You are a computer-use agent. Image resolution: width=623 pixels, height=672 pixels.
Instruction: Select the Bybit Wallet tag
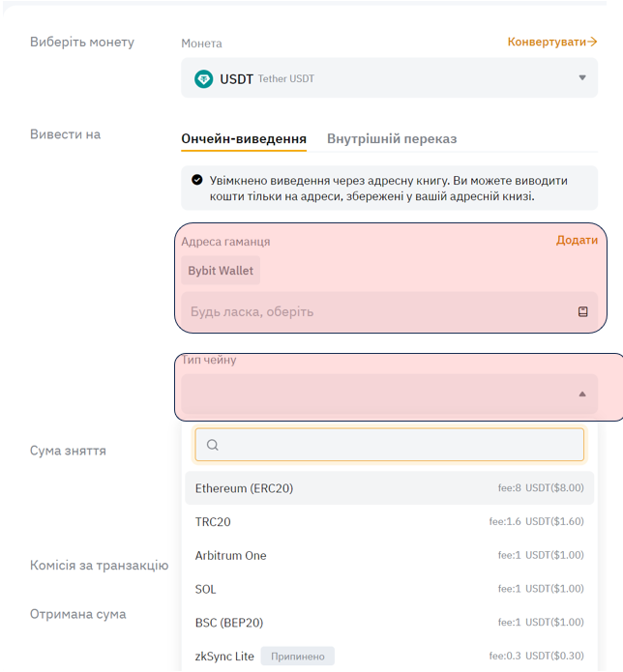pyautogui.click(x=221, y=271)
